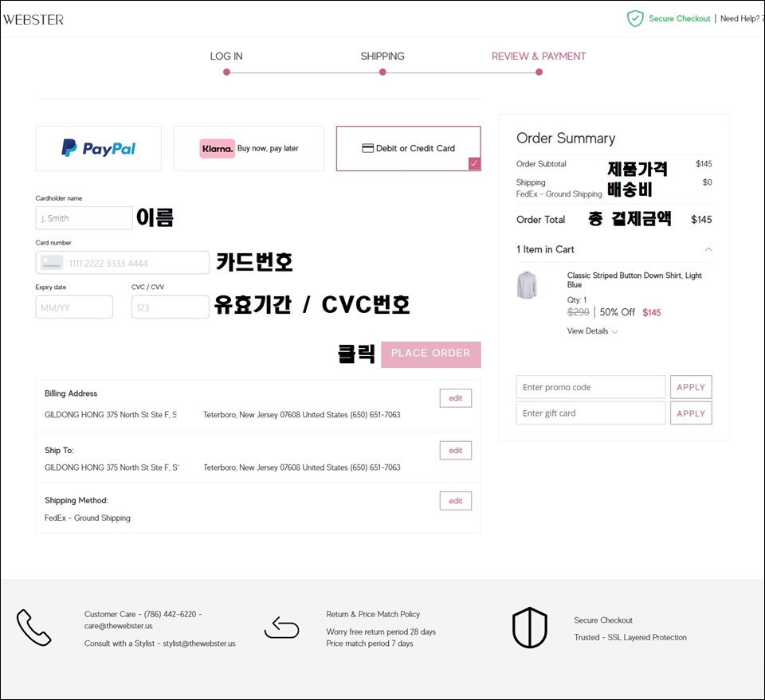The image size is (765, 700).
Task: Click the striped shirt thumbnail
Action: (x=527, y=285)
